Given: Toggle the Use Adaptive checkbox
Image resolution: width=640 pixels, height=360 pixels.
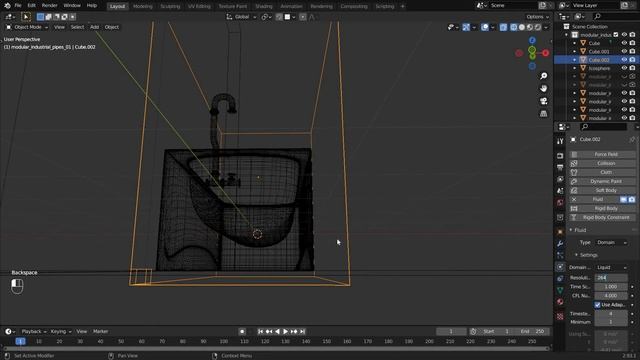Looking at the screenshot, I should pos(598,305).
